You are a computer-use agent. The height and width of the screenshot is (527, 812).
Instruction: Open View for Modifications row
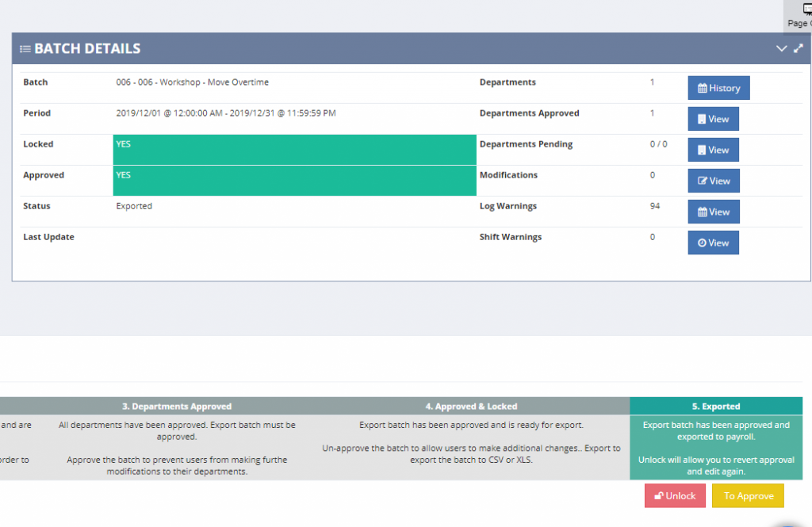click(x=713, y=181)
